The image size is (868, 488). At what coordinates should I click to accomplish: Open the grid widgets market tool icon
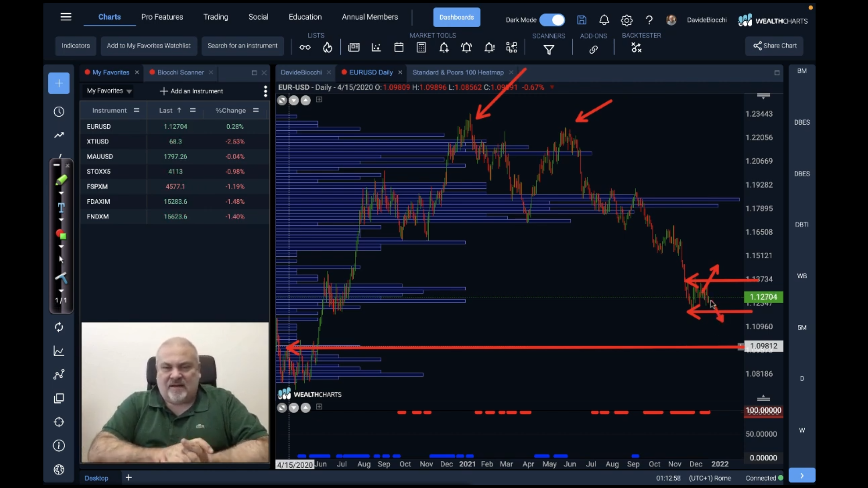point(511,47)
